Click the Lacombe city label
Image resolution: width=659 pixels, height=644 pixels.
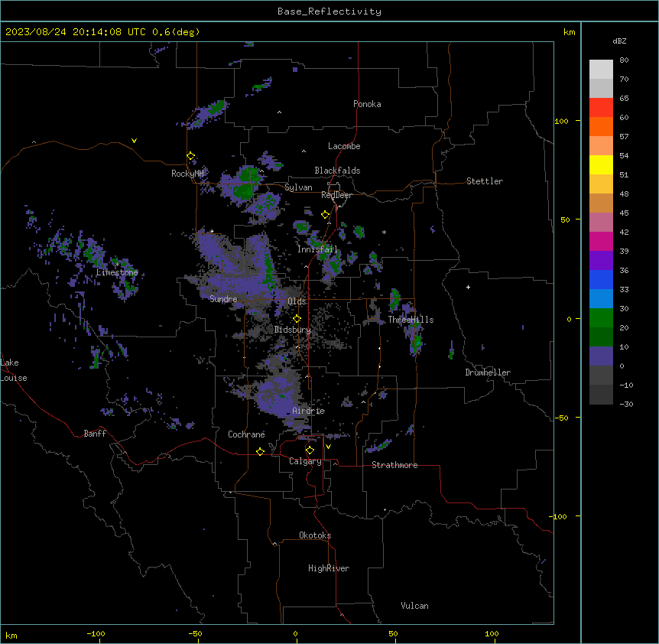pos(344,146)
